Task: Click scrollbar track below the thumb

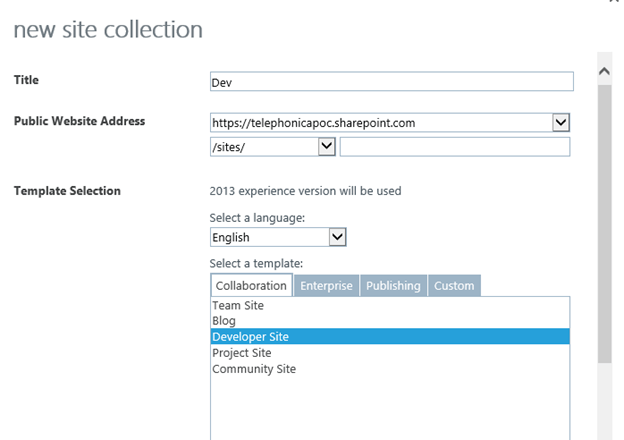Action: coord(603,400)
